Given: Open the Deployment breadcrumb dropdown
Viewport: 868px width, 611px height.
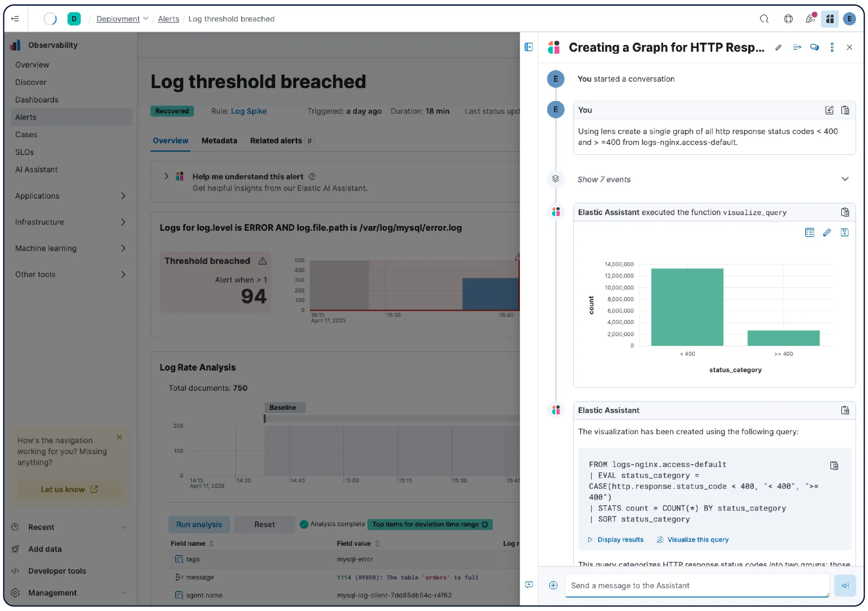Looking at the screenshot, I should pyautogui.click(x=146, y=19).
